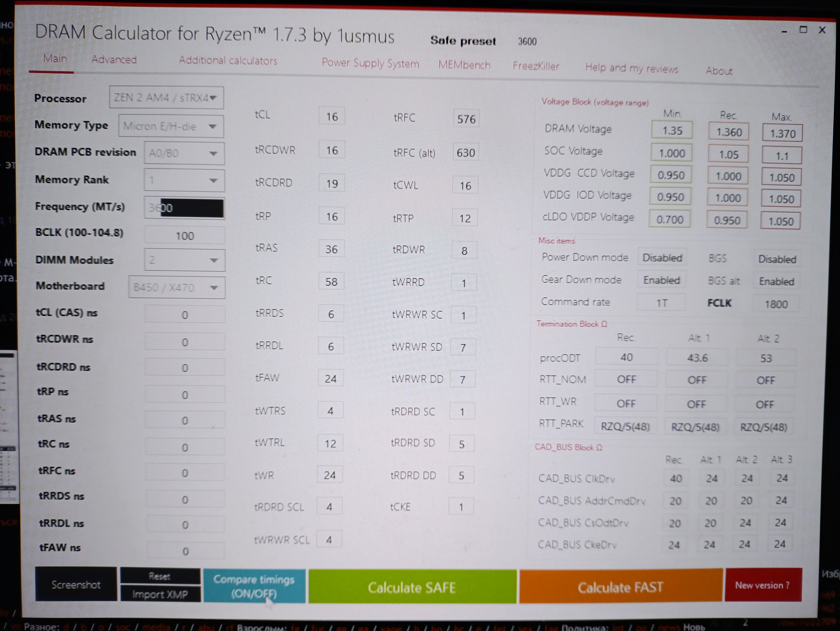Click procODT Rec value 40
The image size is (840, 631).
tap(626, 357)
